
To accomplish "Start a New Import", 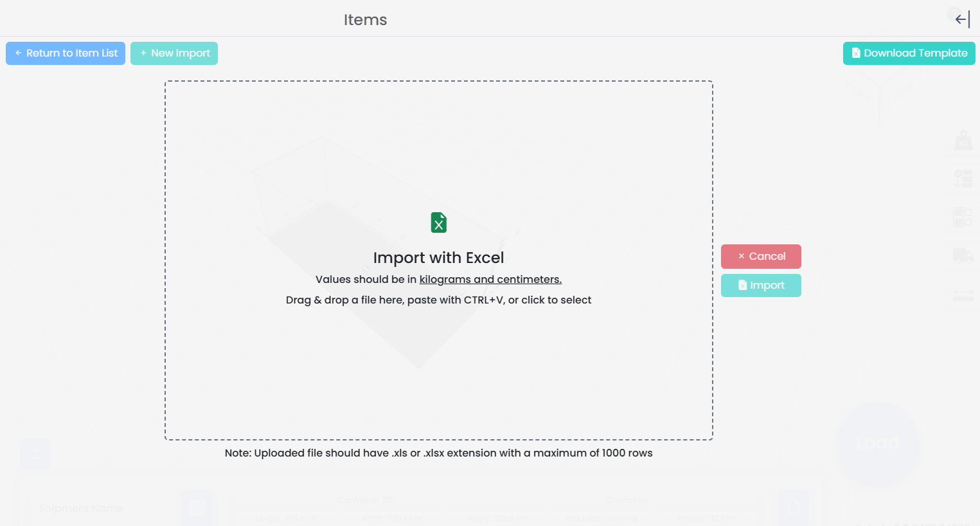I will 174,53.
